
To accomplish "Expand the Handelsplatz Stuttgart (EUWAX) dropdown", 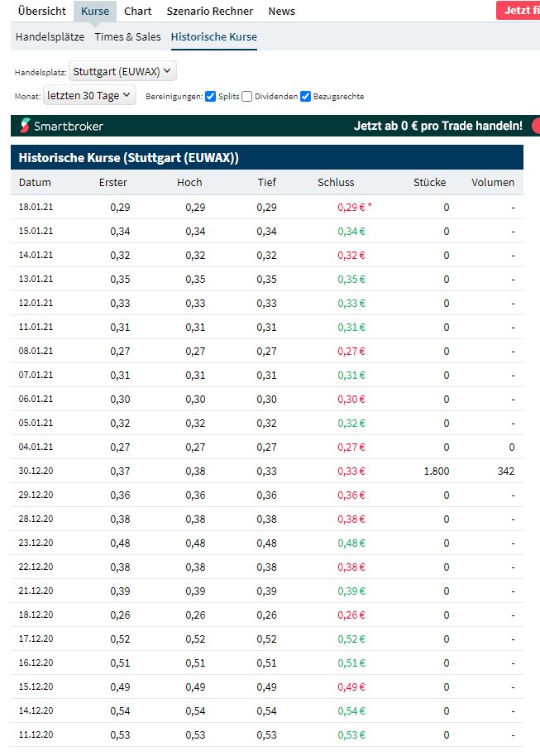I will pyautogui.click(x=122, y=71).
